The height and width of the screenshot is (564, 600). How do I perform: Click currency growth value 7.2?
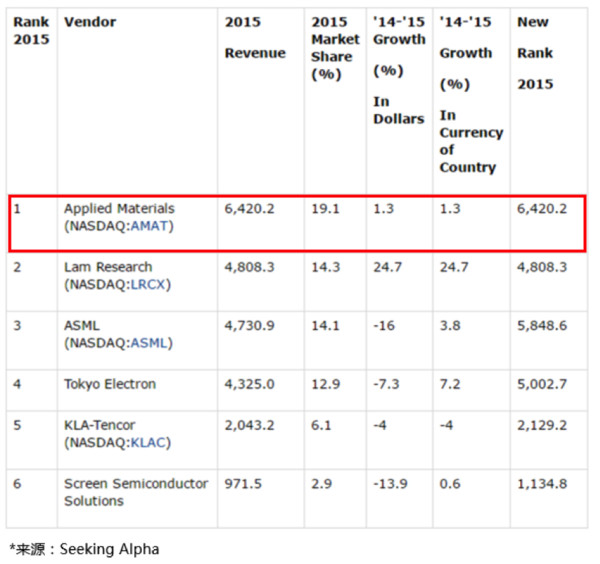pyautogui.click(x=450, y=384)
